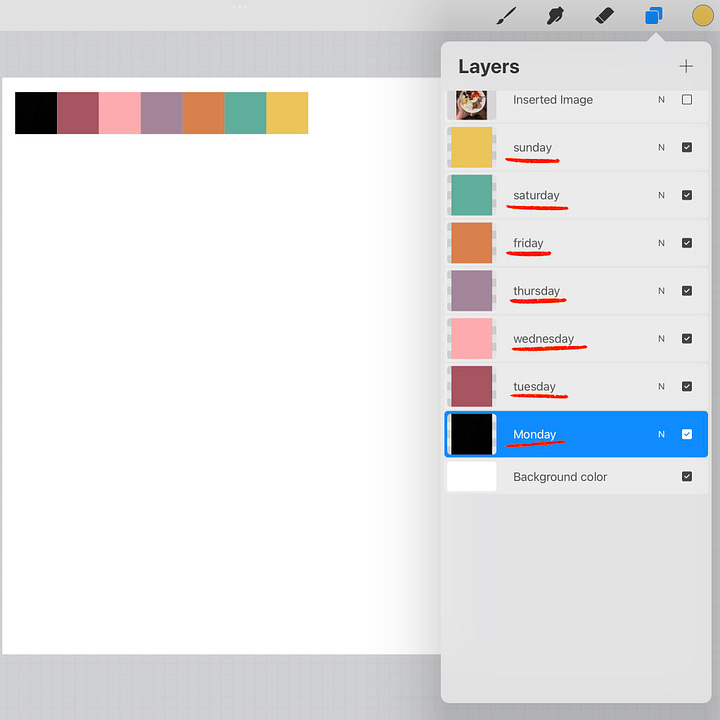Select the orange friday layer thumbnail
Screen dimensions: 720x720
click(x=472, y=243)
